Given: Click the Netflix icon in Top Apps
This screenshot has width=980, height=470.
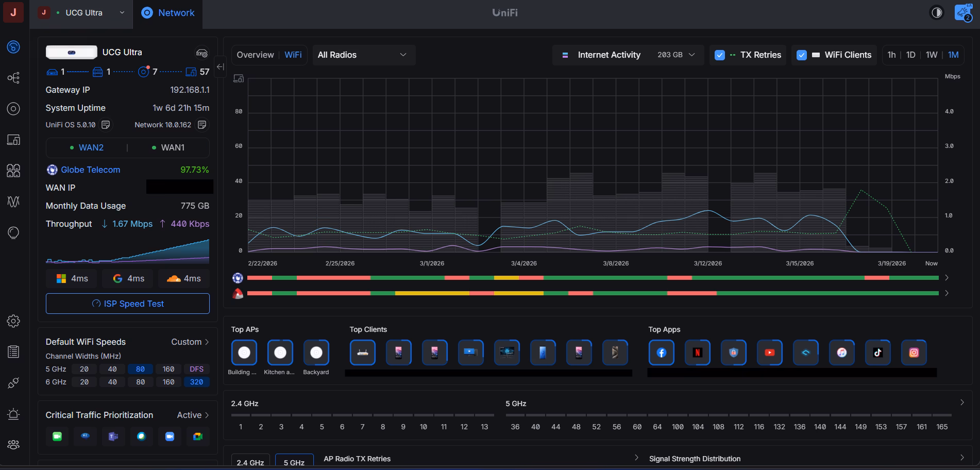Looking at the screenshot, I should pos(698,352).
